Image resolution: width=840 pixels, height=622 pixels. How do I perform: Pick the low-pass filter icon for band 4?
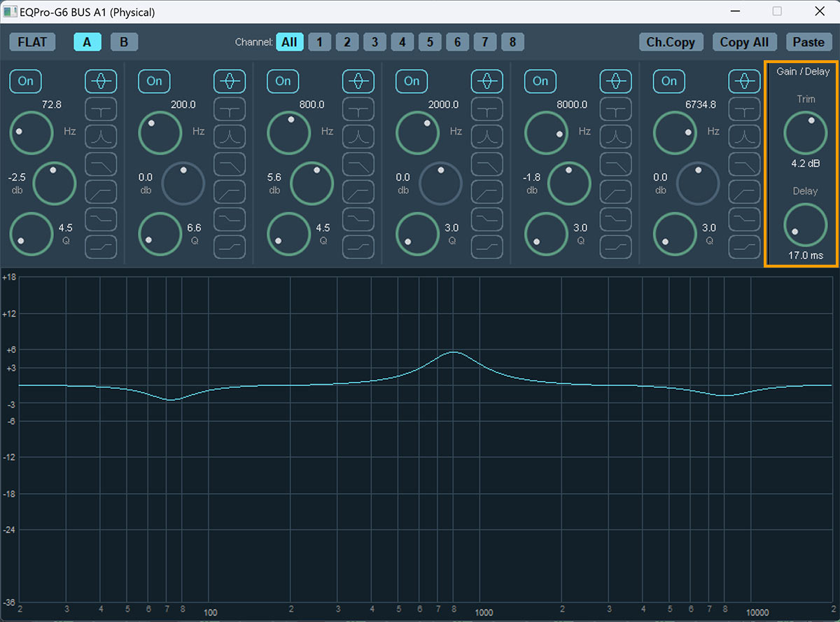(486, 164)
